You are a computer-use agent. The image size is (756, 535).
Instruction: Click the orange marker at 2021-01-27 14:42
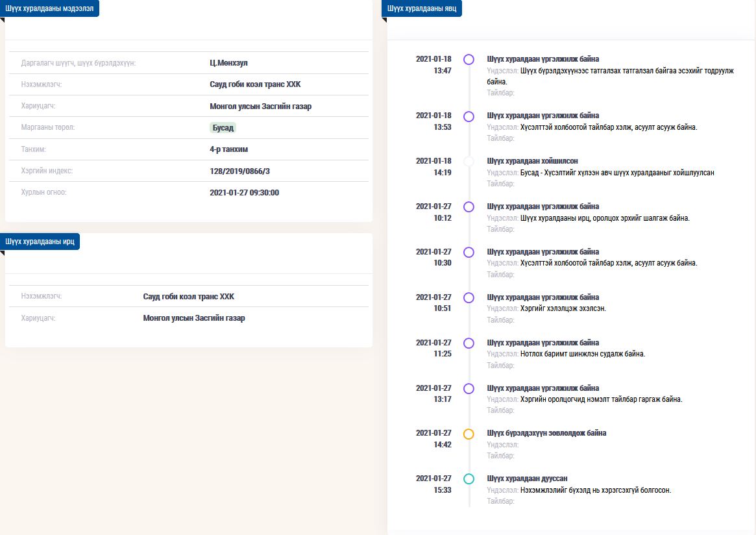(x=469, y=434)
